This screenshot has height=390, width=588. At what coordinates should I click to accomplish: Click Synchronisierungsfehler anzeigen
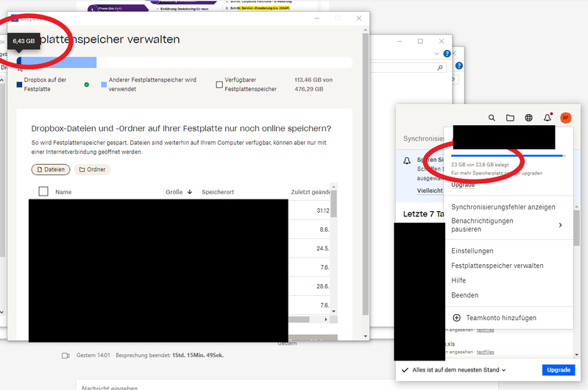tap(503, 207)
